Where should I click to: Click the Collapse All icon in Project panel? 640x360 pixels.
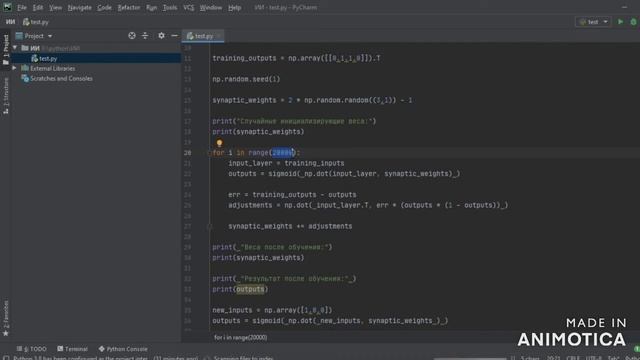pyautogui.click(x=145, y=36)
